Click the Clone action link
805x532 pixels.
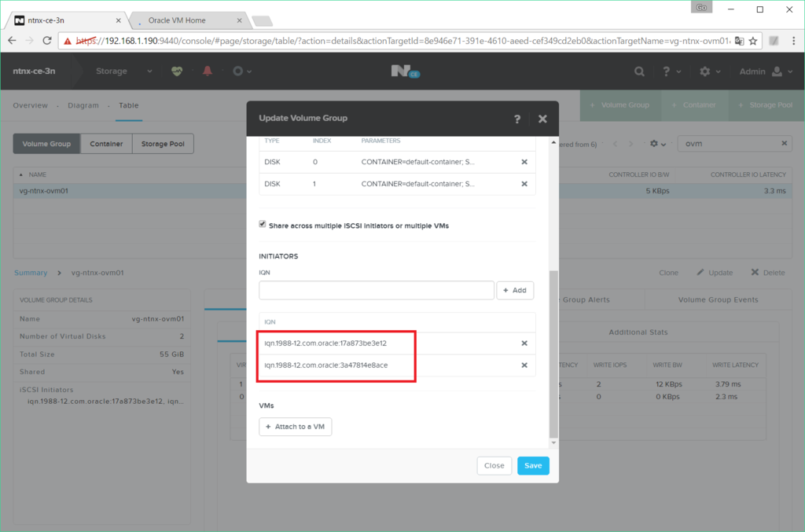click(668, 273)
